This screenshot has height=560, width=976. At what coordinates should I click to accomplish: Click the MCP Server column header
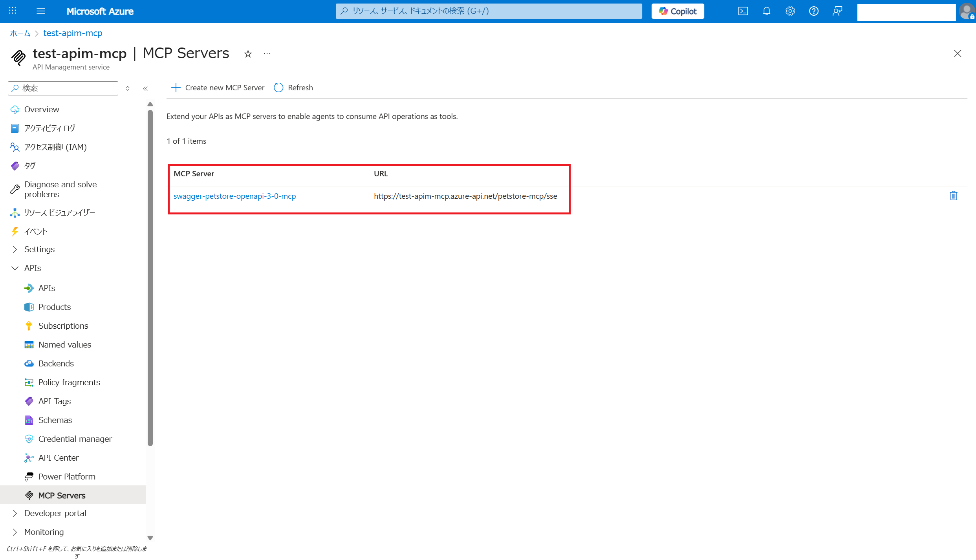[x=194, y=174]
